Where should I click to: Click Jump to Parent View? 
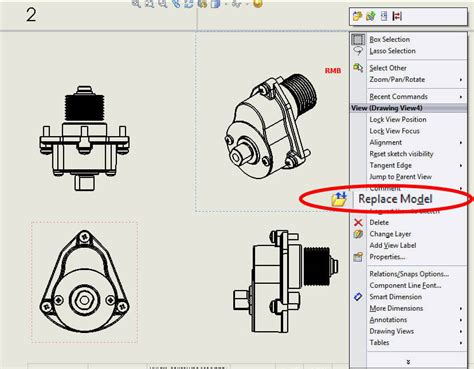coord(400,177)
